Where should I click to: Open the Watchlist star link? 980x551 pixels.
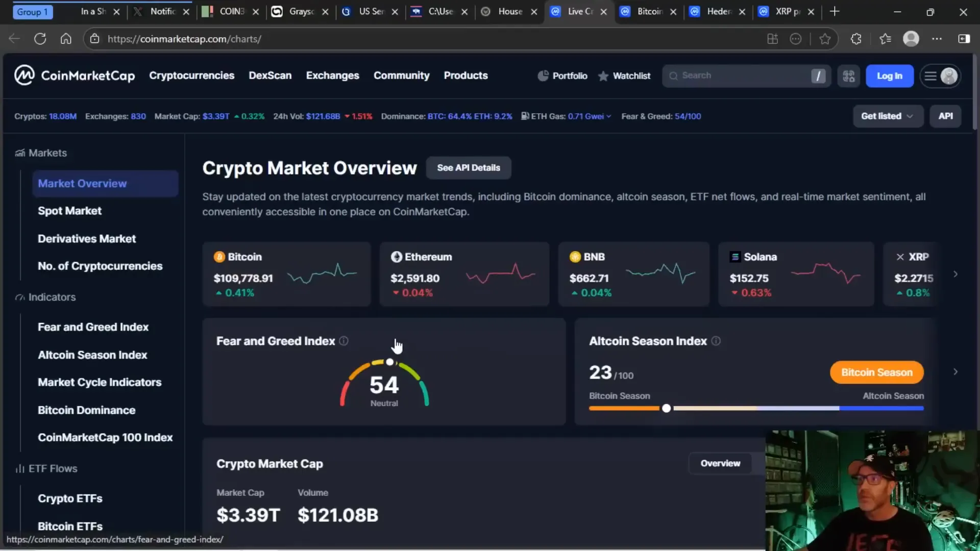(x=624, y=76)
